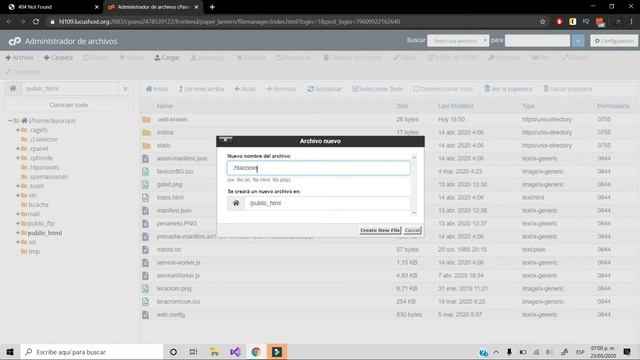
Task: Open Configuración settings button
Action: pos(614,40)
